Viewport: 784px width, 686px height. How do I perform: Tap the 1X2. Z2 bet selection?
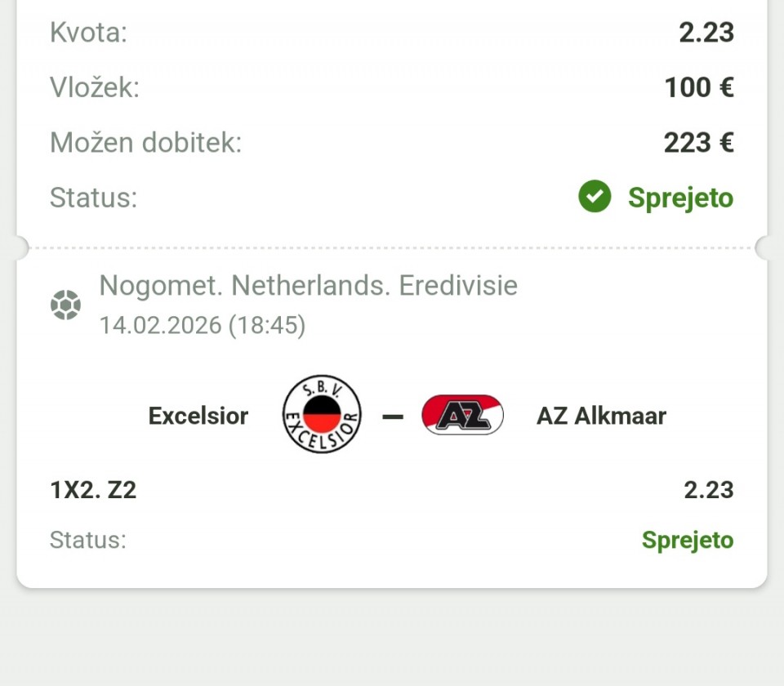(x=93, y=490)
